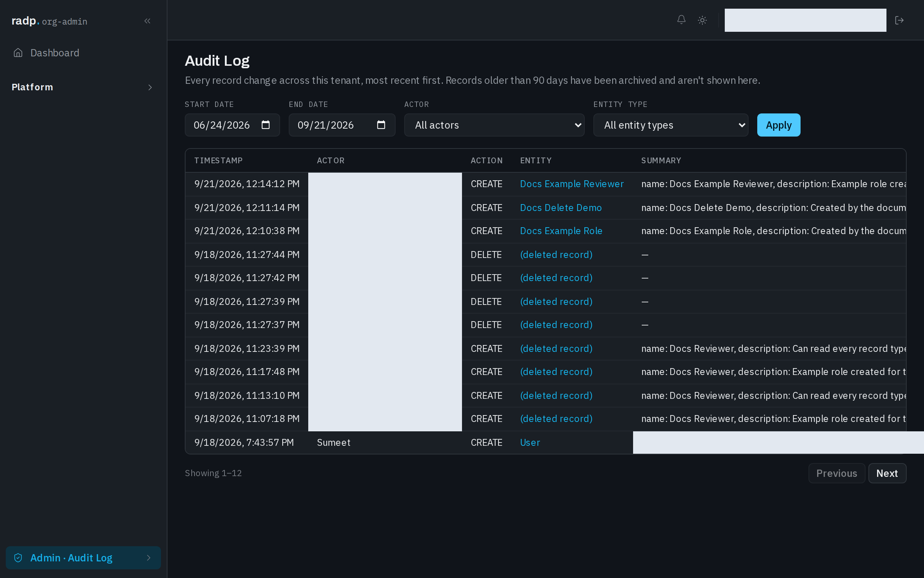
Task: Expand the Admin · Audit Log chevron
Action: click(149, 558)
